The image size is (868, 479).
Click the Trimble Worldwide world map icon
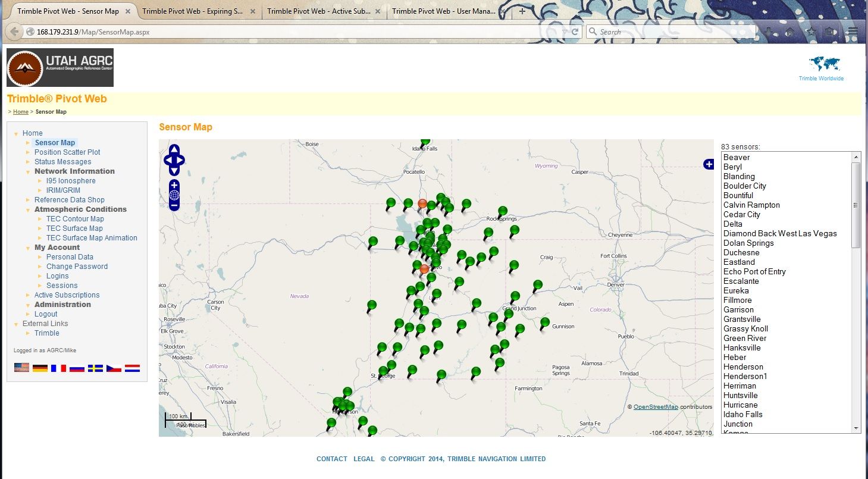(x=824, y=64)
